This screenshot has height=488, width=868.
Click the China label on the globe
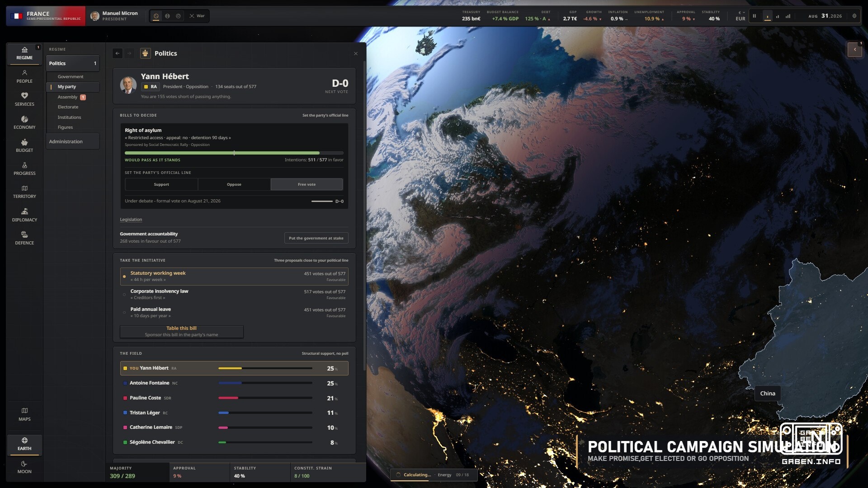(x=768, y=394)
